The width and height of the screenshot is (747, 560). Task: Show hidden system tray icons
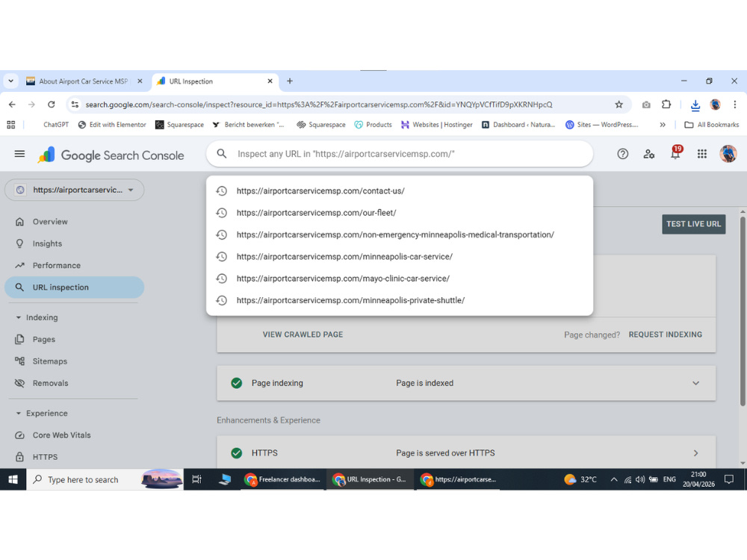pos(614,479)
